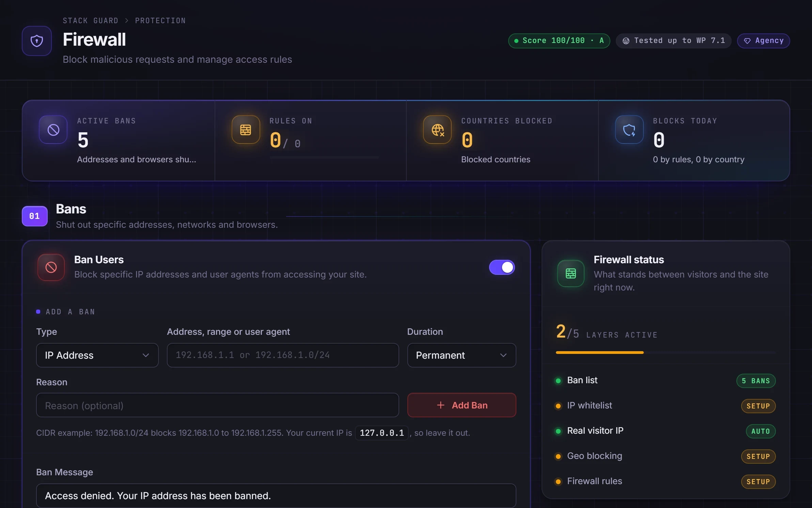Click the Add Ban button

tap(462, 405)
